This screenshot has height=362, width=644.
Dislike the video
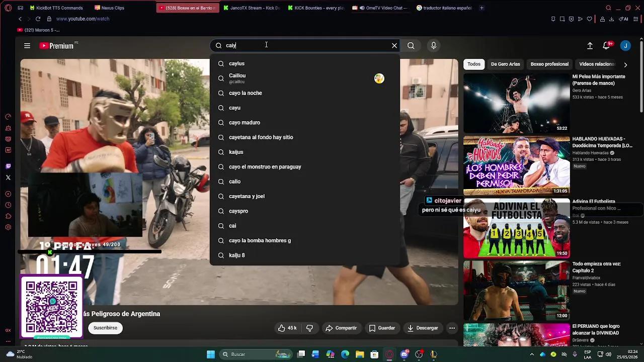(310, 328)
